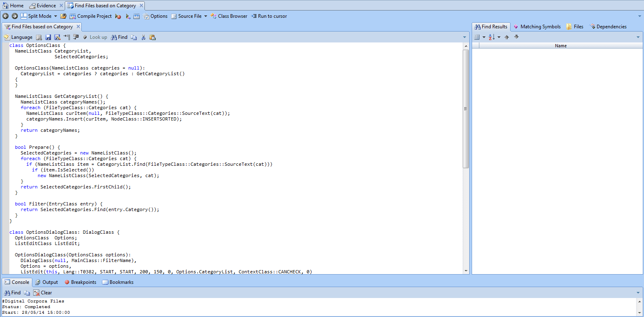
Task: Close the inner Find Files based on Category script tab
Action: point(78,27)
